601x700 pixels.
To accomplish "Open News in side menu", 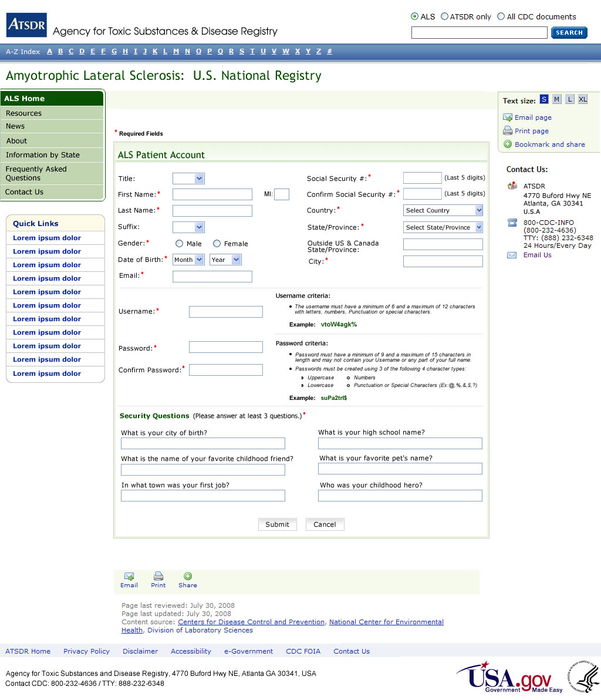I will [x=52, y=126].
